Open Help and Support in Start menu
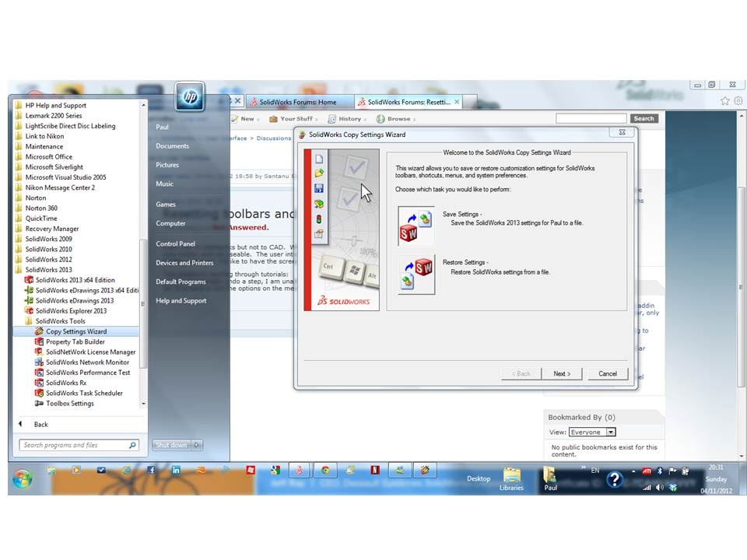 click(x=181, y=301)
